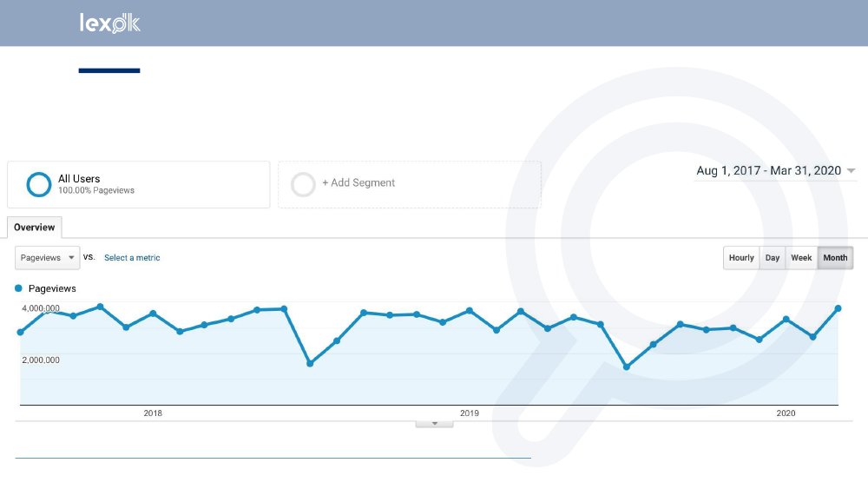
Task: Click the lowest data point in mid-2019
Action: click(x=627, y=367)
